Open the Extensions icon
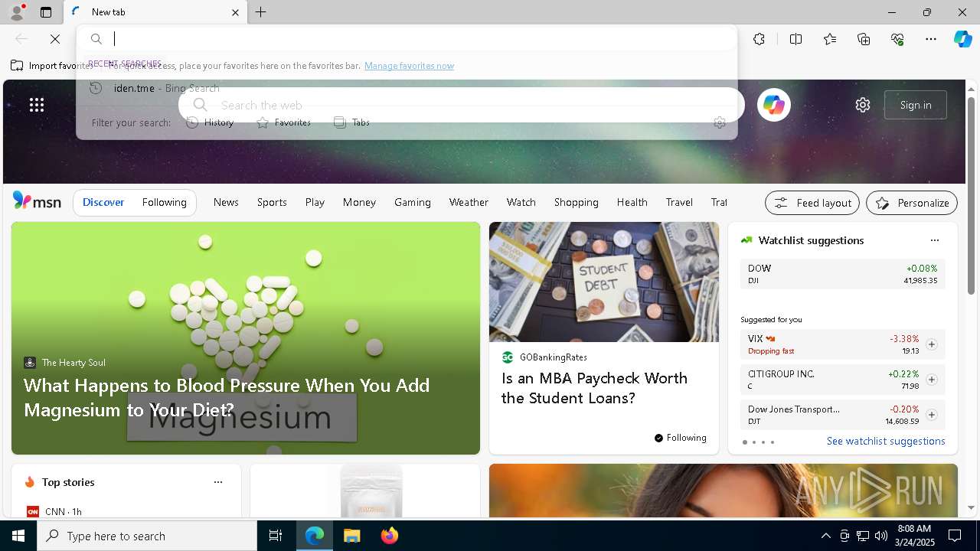The width and height of the screenshot is (980, 551). coord(759,39)
